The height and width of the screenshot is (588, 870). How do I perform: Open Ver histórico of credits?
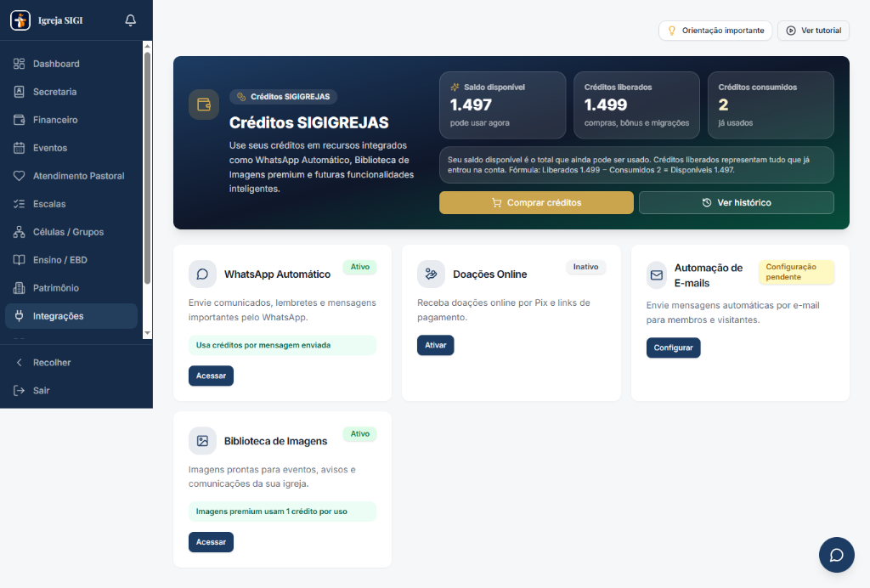tap(737, 202)
